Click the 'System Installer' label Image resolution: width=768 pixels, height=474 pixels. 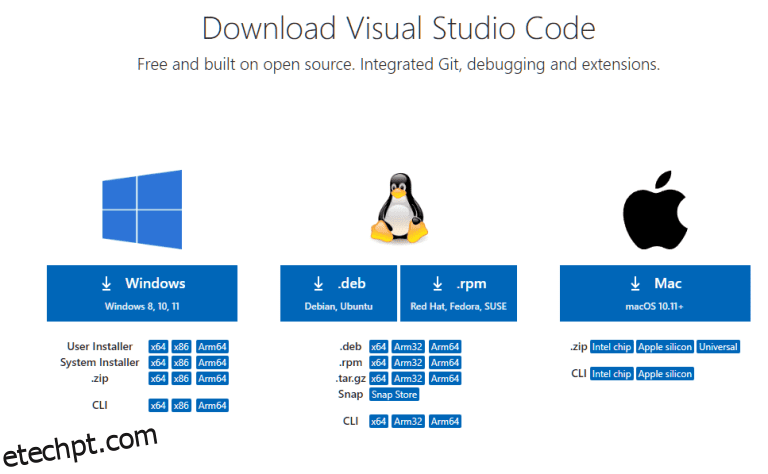click(99, 363)
